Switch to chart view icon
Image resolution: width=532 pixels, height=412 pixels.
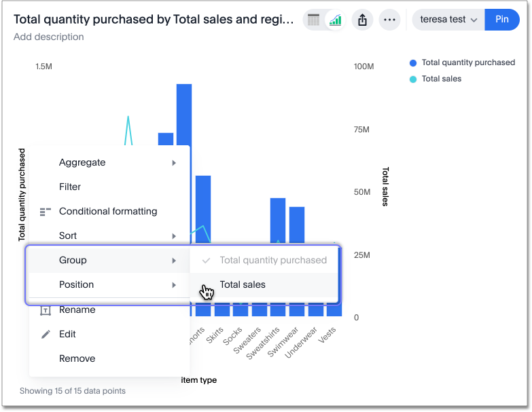(335, 20)
